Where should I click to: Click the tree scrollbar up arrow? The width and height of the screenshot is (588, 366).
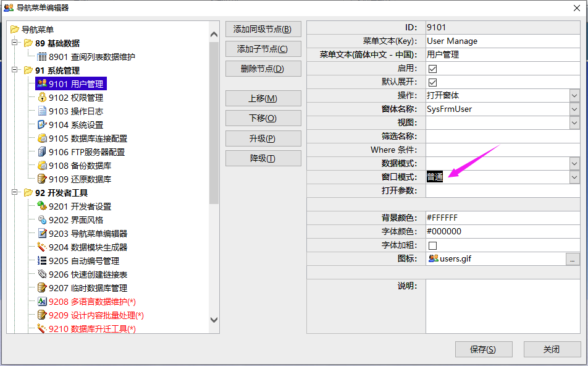coord(214,35)
